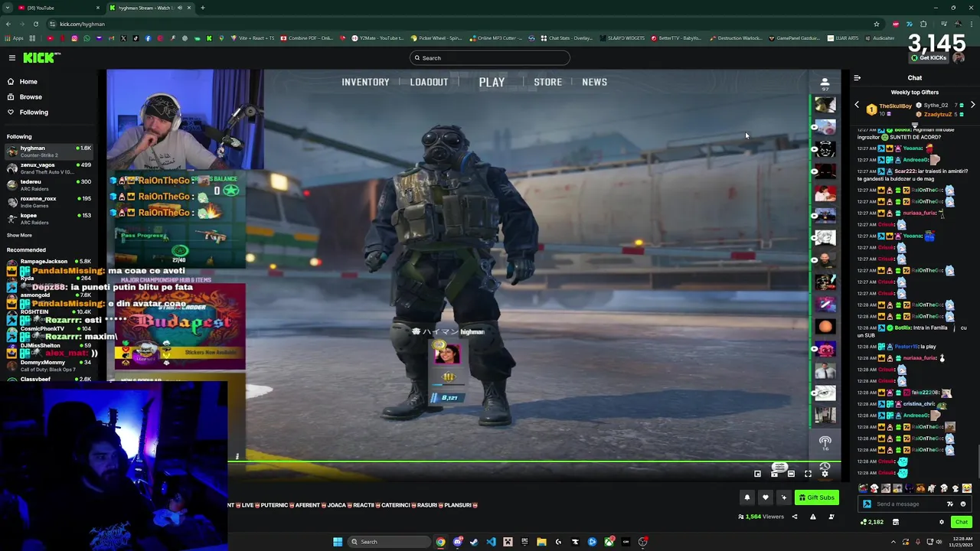The image size is (980, 551).
Task: Select the roxanne_roxx channel
Action: tap(49, 201)
